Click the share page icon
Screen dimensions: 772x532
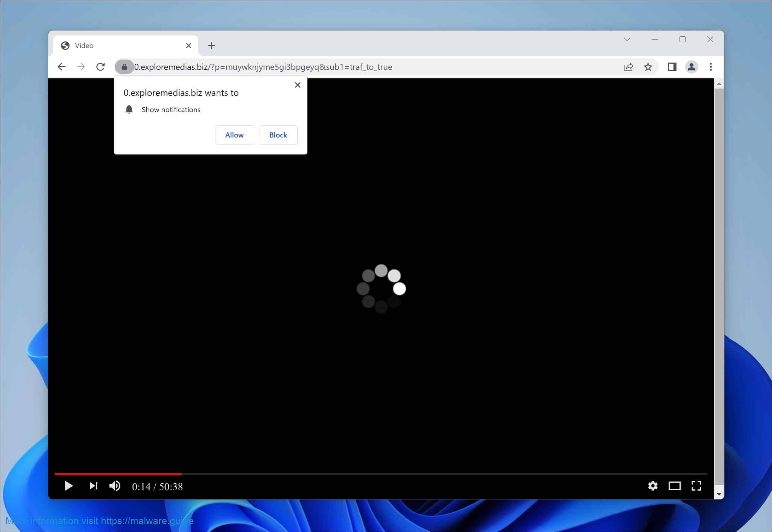pos(628,67)
